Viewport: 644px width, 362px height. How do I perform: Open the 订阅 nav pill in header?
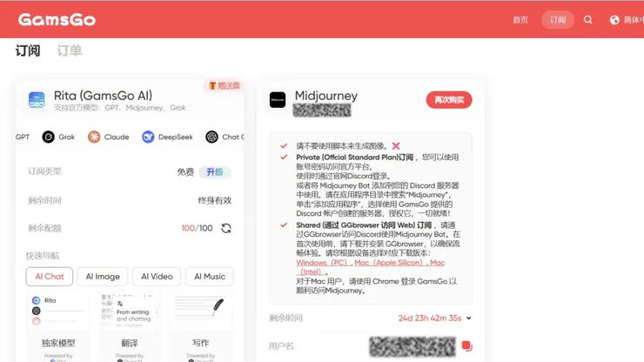(x=558, y=20)
